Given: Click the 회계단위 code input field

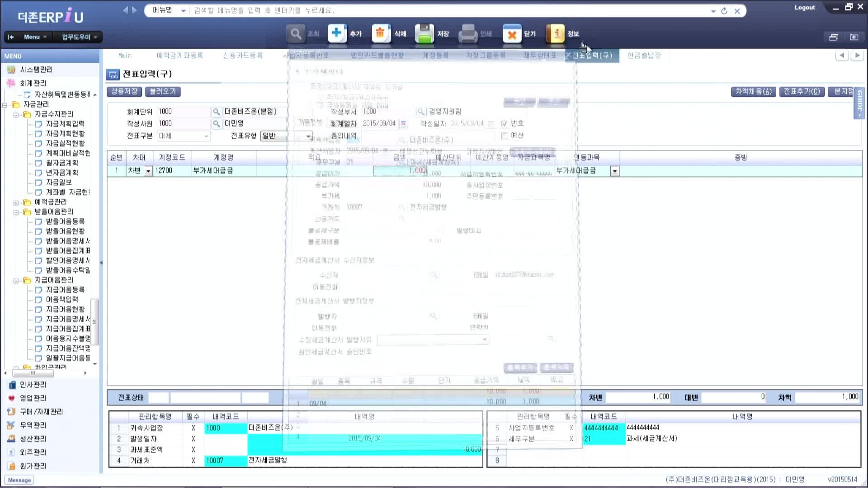Looking at the screenshot, I should pyautogui.click(x=183, y=112).
